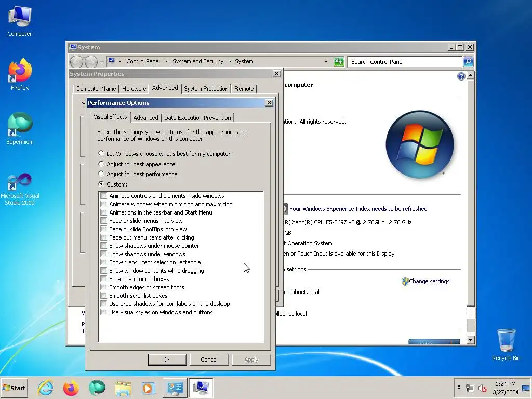Image resolution: width=532 pixels, height=399 pixels.
Task: Open the taskbar clock and date
Action: 505,388
